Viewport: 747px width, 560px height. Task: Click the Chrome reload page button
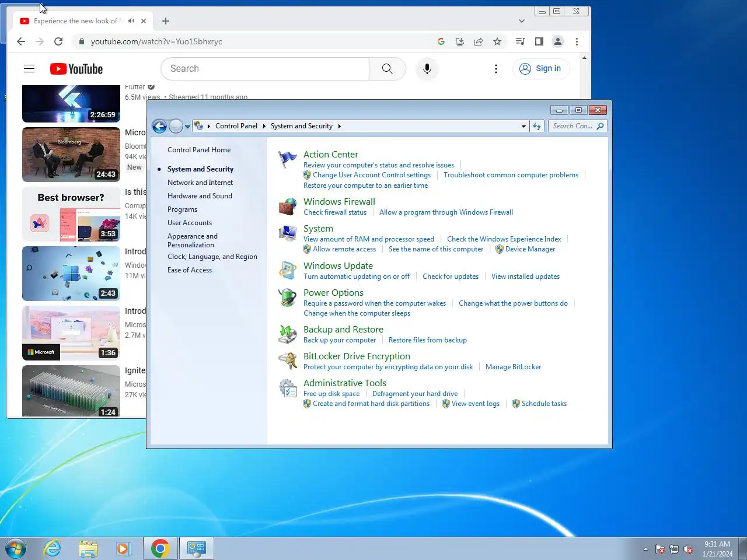point(58,41)
